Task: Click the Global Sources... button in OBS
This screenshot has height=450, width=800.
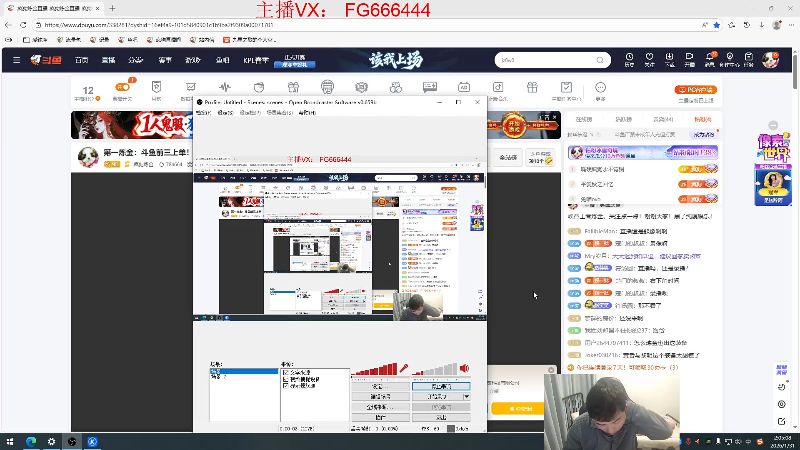Action: (x=380, y=407)
